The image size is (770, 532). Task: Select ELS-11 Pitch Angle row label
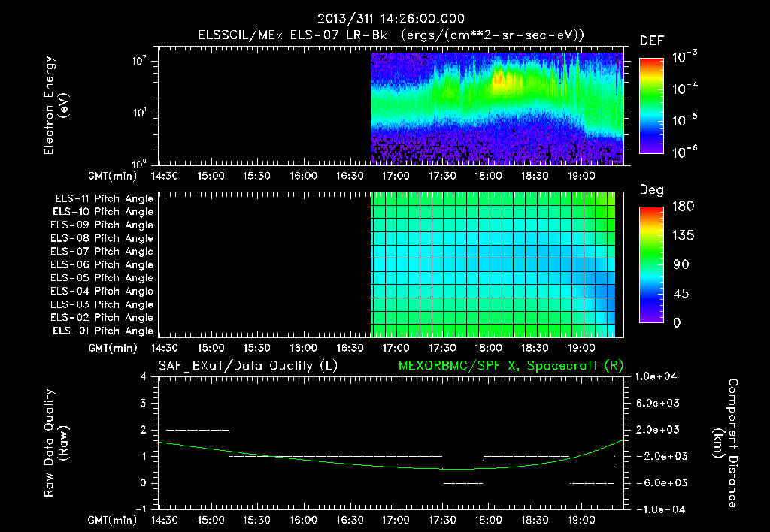[x=104, y=199]
